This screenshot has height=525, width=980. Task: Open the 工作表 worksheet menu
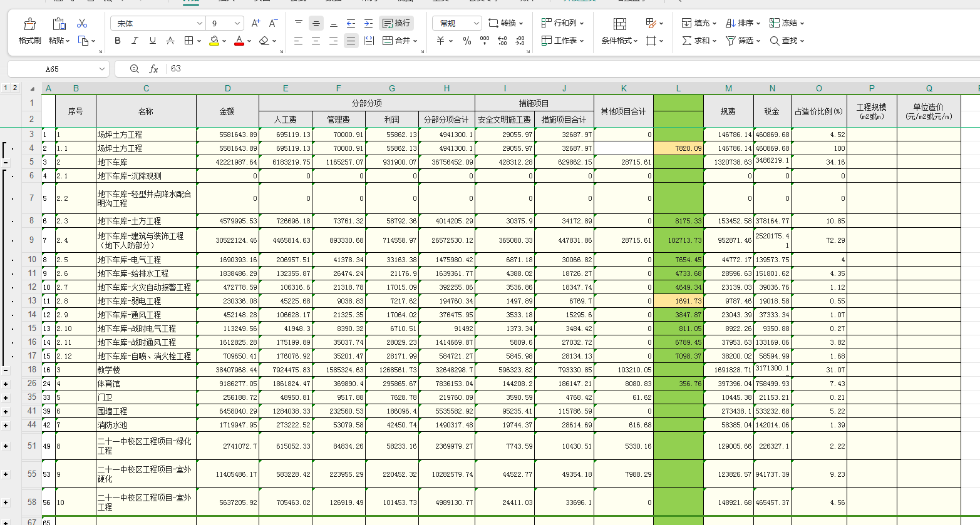point(562,41)
